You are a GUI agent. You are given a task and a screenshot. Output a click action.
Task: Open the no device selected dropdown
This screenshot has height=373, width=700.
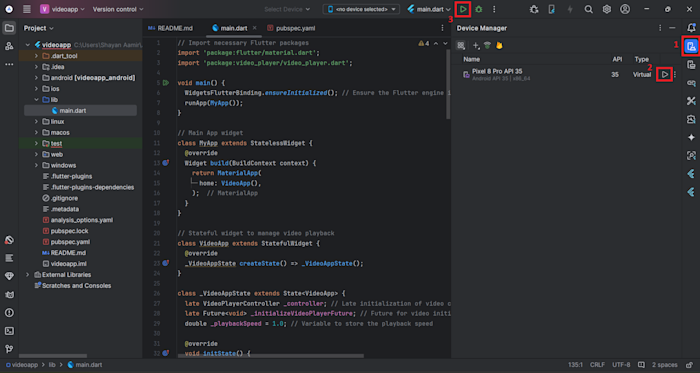pos(361,9)
